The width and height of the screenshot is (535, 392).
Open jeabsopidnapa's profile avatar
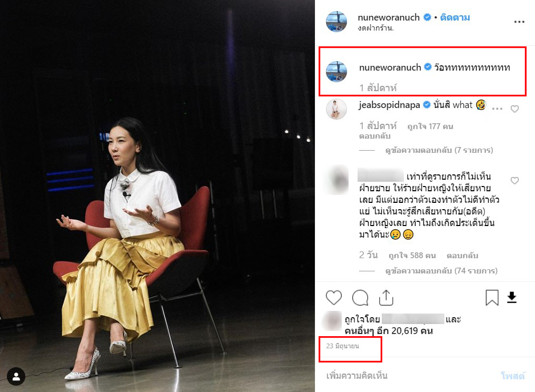[x=336, y=109]
